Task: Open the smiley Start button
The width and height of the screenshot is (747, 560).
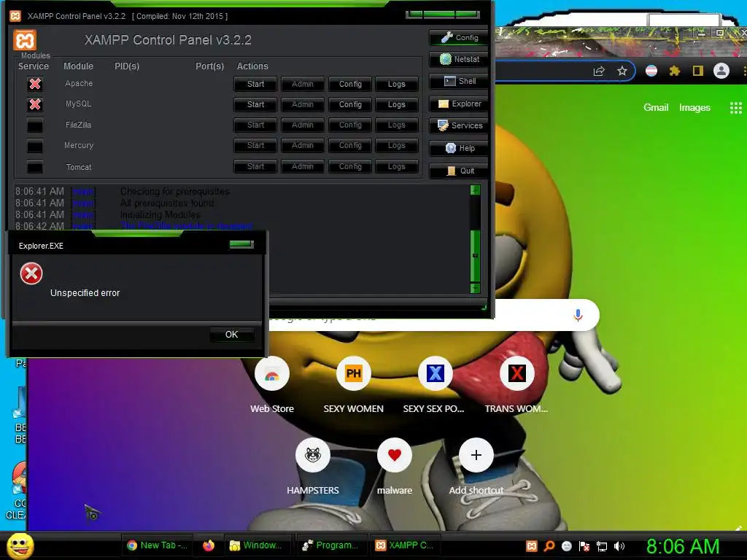Action: click(x=20, y=545)
